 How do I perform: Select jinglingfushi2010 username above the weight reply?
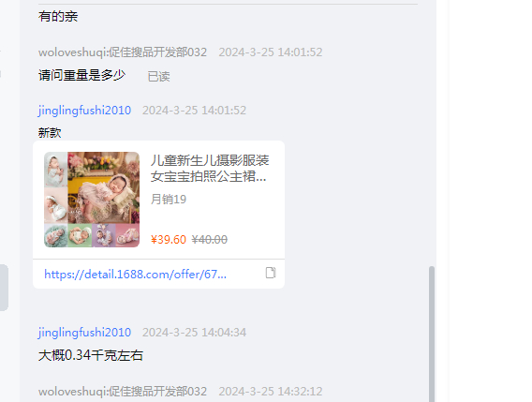[x=84, y=333]
